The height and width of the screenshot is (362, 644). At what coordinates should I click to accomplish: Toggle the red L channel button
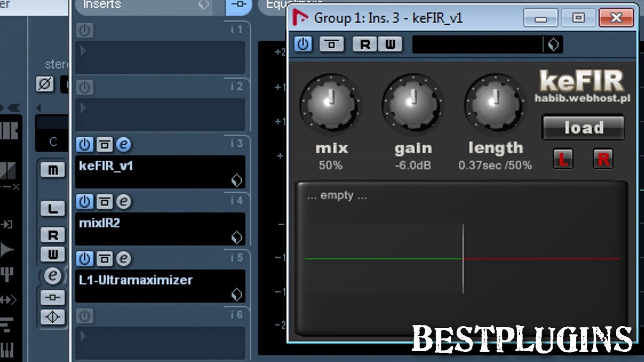[563, 159]
